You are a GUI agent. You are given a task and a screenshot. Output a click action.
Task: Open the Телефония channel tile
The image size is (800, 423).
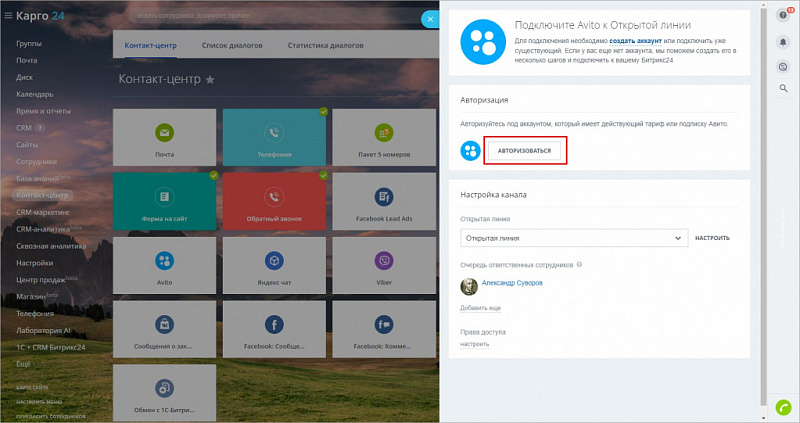click(274, 137)
